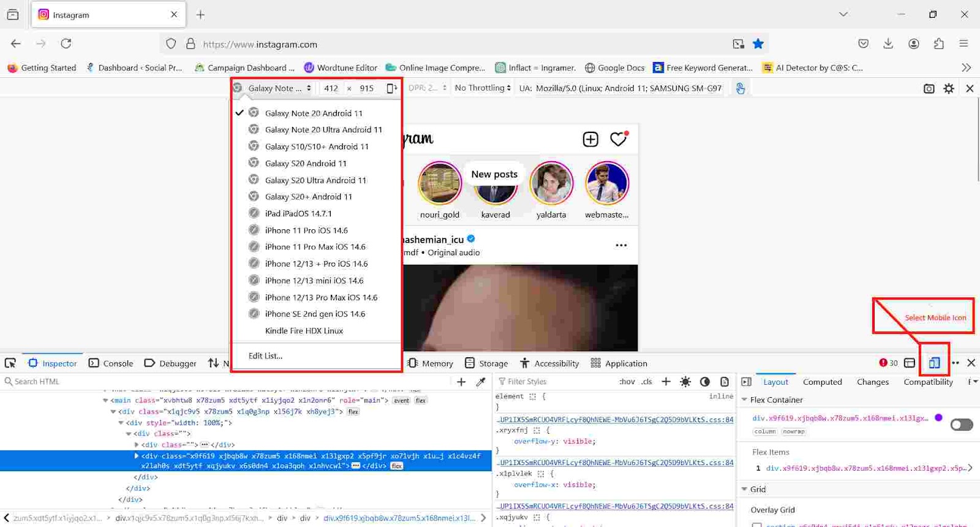This screenshot has height=527, width=980.
Task: Open Extensions puzzle icon
Action: (x=939, y=44)
